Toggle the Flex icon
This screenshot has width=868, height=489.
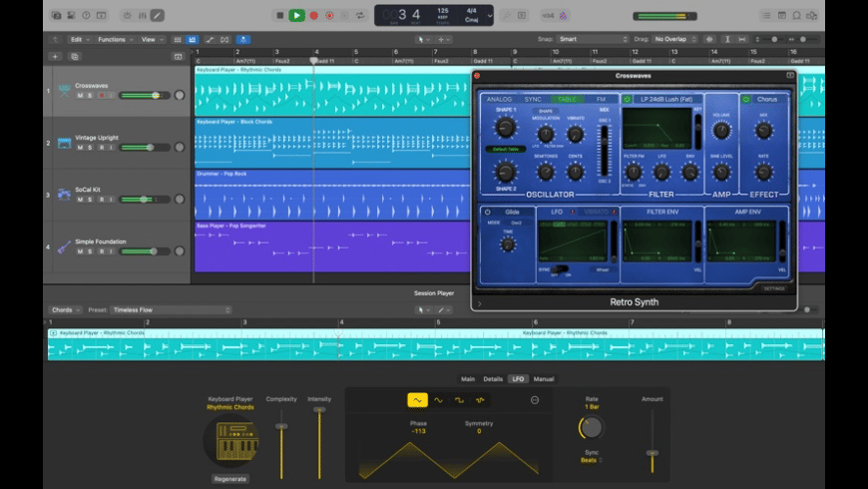click(x=224, y=39)
